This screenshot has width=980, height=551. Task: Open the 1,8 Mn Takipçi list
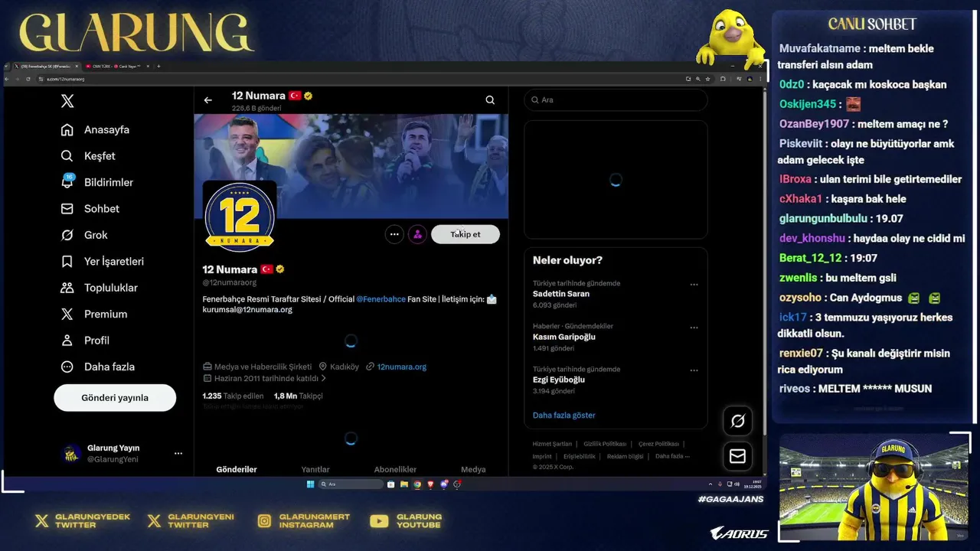[x=299, y=396]
